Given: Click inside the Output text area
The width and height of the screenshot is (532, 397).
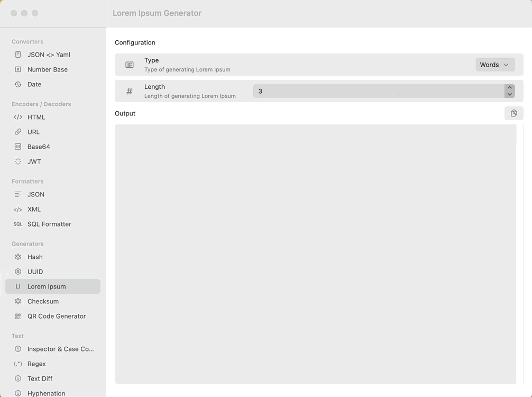Looking at the screenshot, I should 316,254.
